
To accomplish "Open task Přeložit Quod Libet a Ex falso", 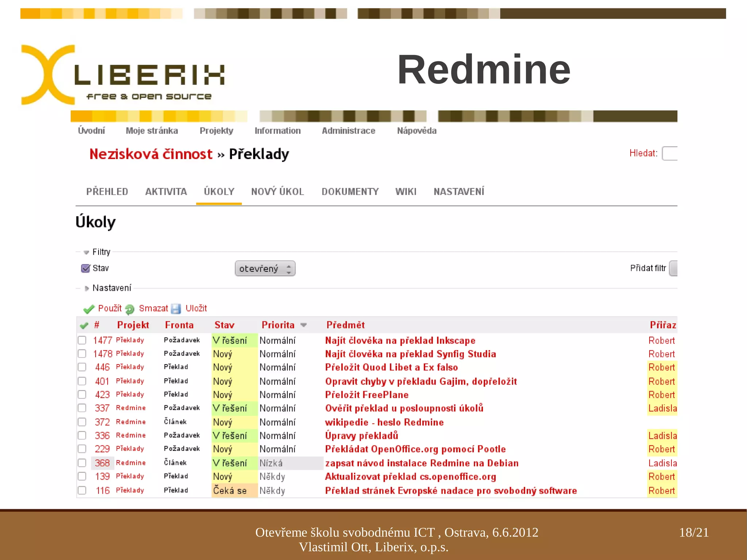I will coord(391,367).
